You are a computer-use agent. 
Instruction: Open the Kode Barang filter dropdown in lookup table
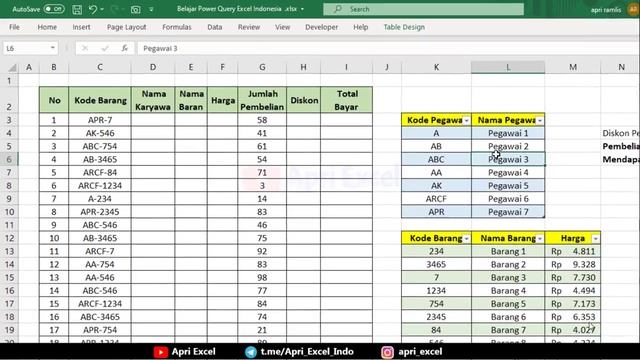click(467, 238)
